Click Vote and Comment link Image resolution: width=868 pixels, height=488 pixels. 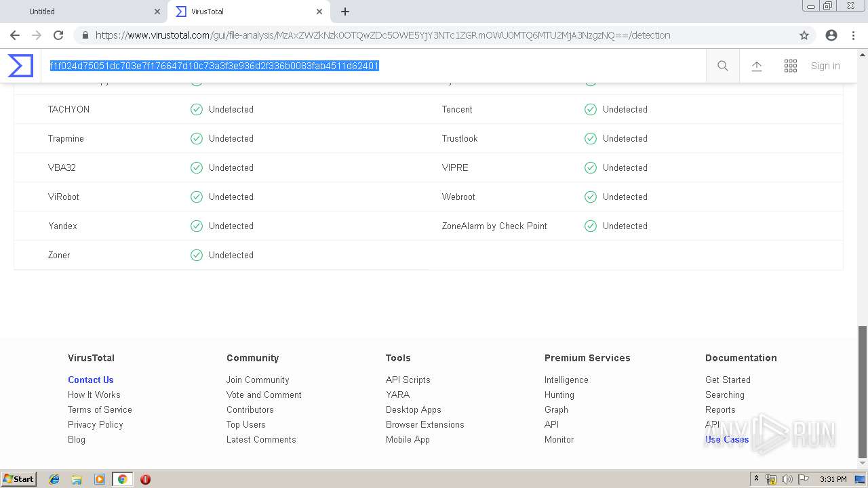[x=264, y=394]
